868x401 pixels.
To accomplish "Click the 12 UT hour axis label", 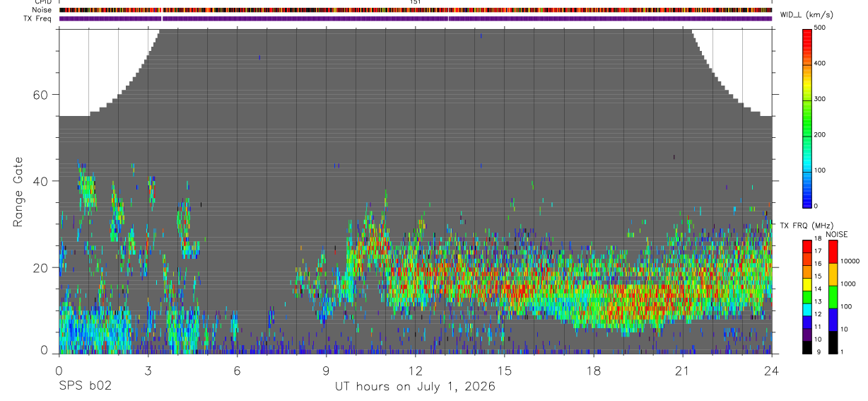I will [416, 369].
